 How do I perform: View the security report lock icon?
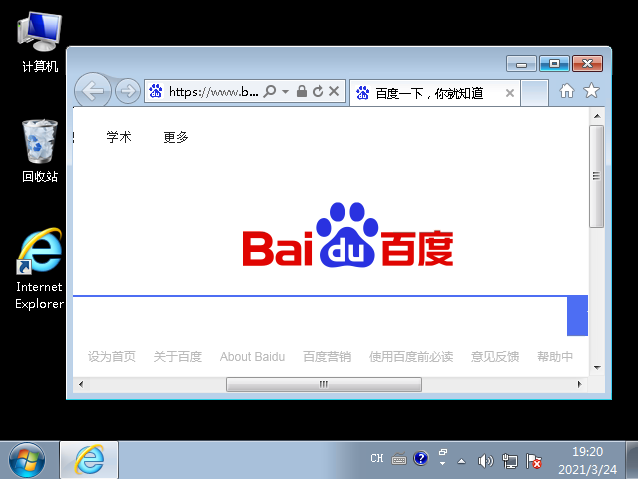click(302, 91)
